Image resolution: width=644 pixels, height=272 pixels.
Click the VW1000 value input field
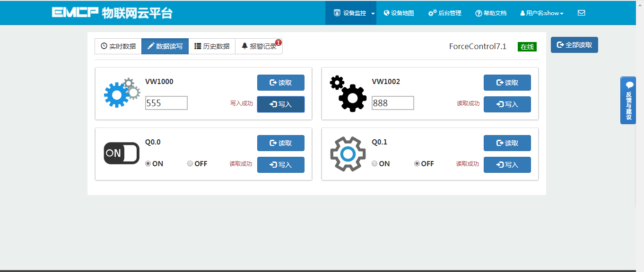[166, 102]
